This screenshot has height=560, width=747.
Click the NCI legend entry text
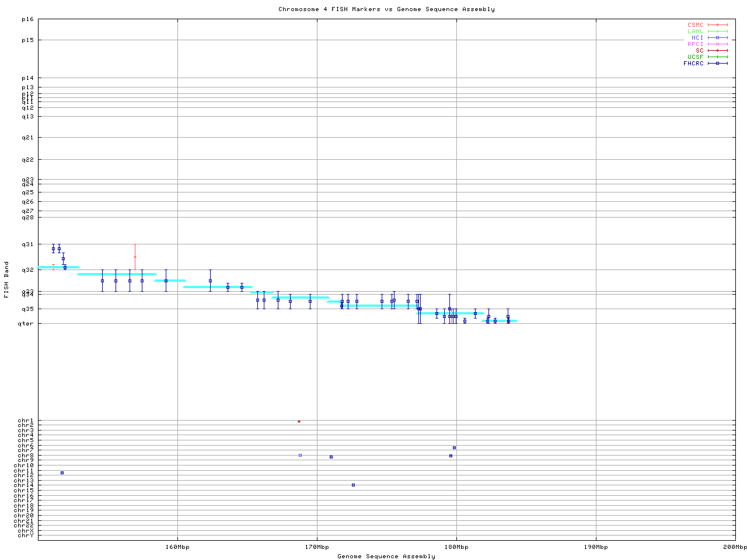[x=697, y=38]
